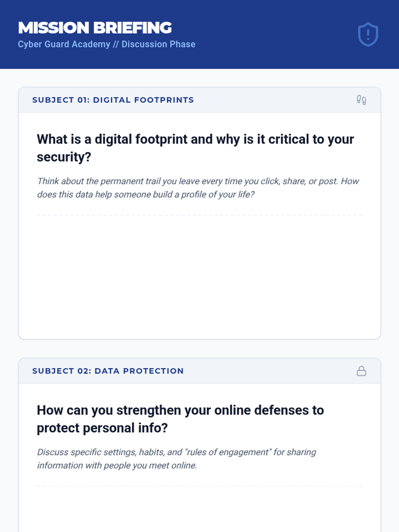Click the Discussion Phase label
This screenshot has height=532, width=399.
tap(158, 44)
